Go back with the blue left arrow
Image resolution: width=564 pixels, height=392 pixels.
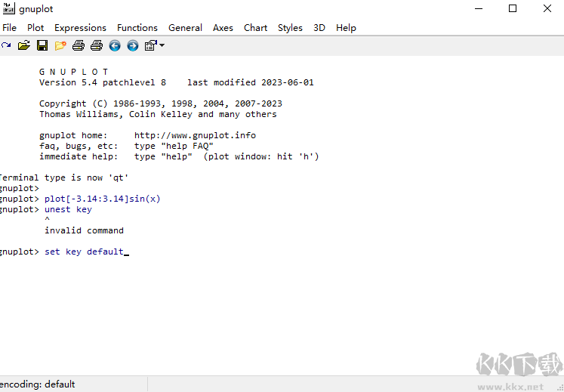115,45
